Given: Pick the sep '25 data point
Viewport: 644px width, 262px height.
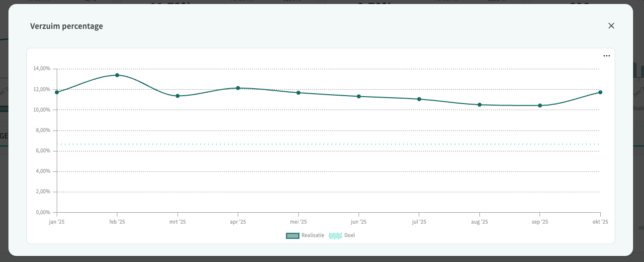Looking at the screenshot, I should tap(540, 106).
